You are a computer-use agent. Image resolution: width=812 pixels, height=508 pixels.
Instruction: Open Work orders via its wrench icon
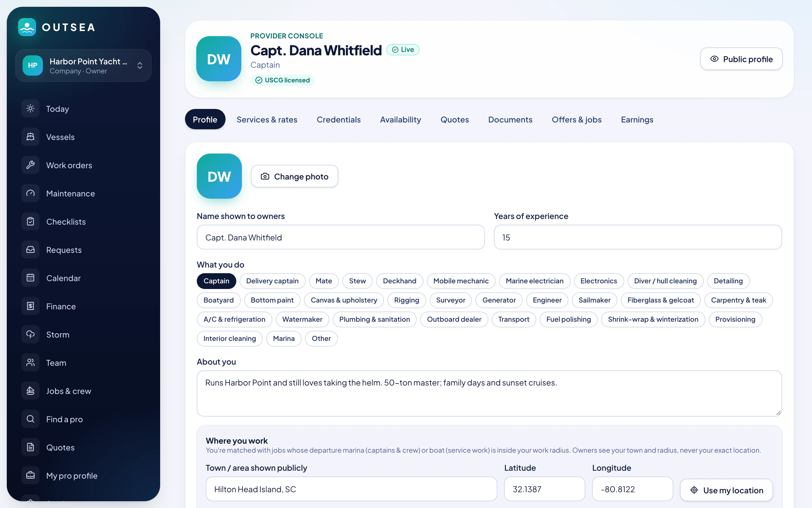point(30,165)
